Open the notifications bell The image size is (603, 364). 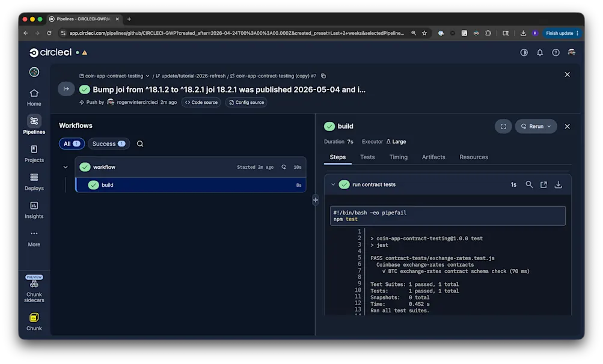[x=540, y=52]
